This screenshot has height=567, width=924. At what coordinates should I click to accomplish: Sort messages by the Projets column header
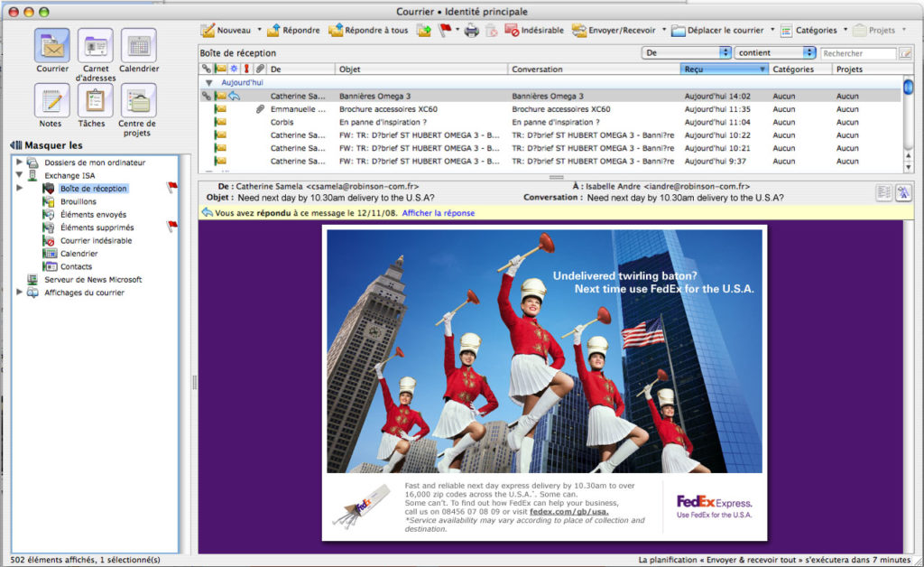click(x=867, y=69)
